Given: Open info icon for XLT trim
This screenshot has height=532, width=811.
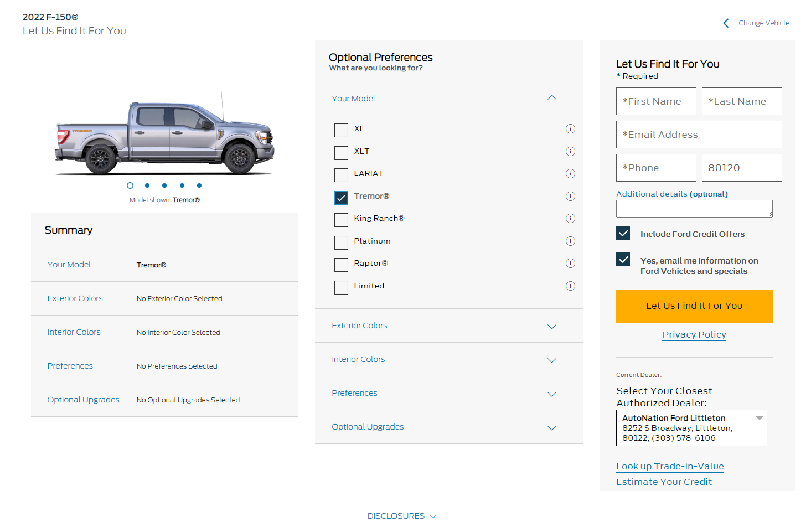Looking at the screenshot, I should [x=570, y=152].
